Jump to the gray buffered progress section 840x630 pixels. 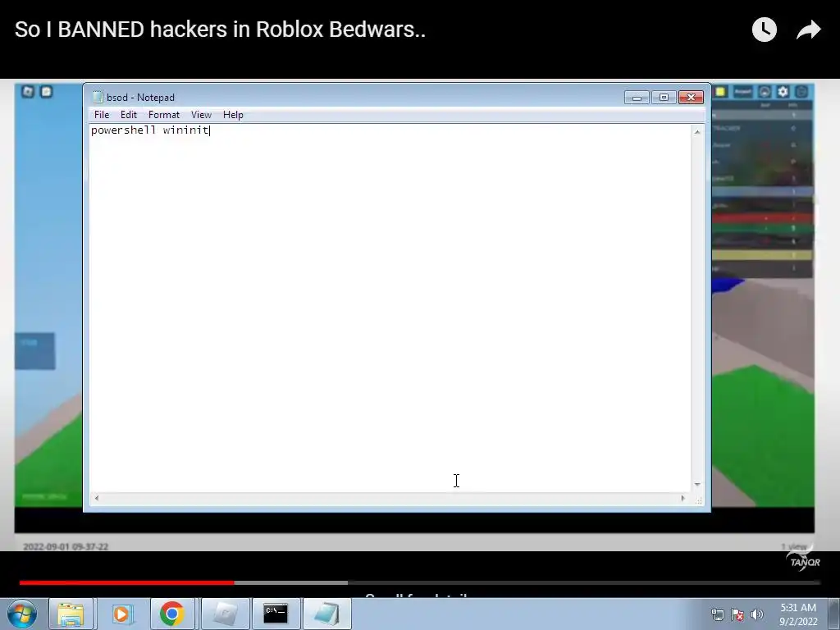pyautogui.click(x=291, y=582)
